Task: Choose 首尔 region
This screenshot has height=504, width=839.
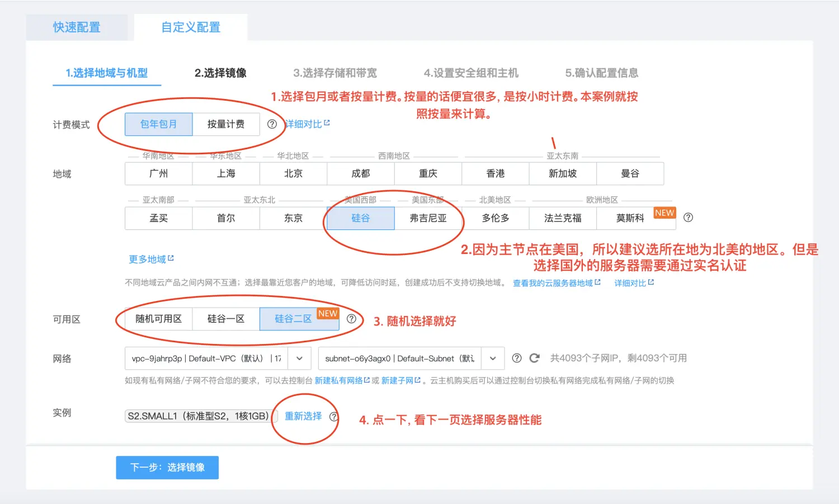Action: (x=226, y=218)
